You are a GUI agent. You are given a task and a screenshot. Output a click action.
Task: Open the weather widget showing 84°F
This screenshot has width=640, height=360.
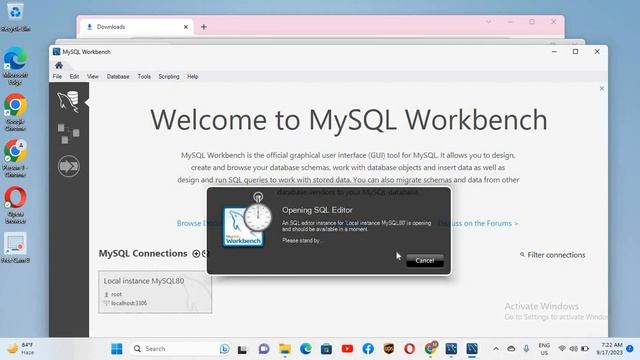point(20,349)
